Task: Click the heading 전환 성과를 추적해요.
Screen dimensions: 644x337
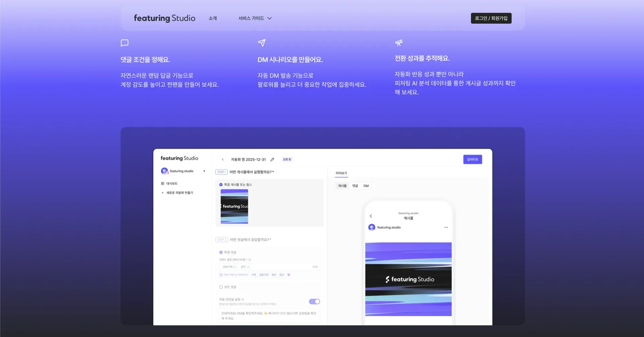Action: tap(422, 58)
